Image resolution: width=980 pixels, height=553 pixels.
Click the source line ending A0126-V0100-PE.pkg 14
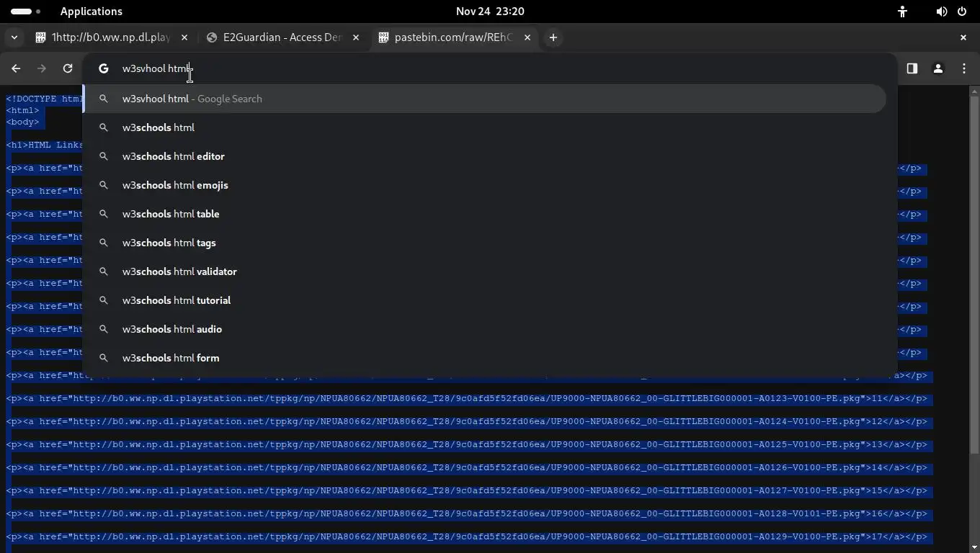point(467,467)
